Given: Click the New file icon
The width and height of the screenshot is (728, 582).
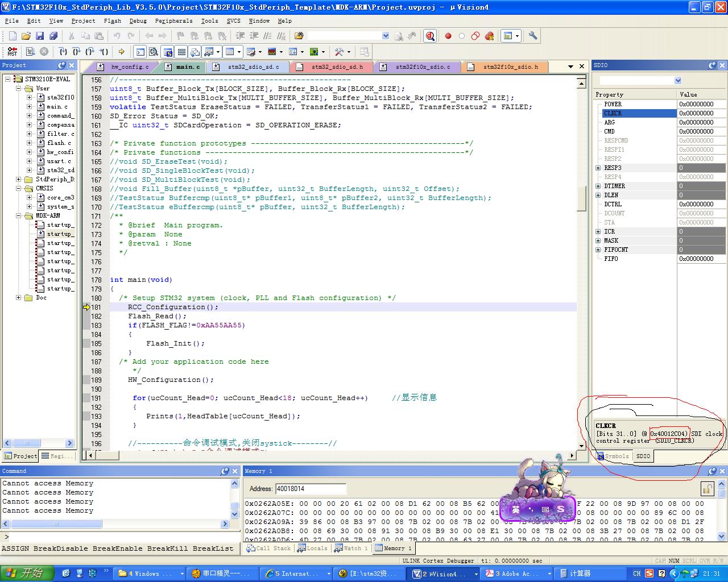Looking at the screenshot, I should (13, 36).
